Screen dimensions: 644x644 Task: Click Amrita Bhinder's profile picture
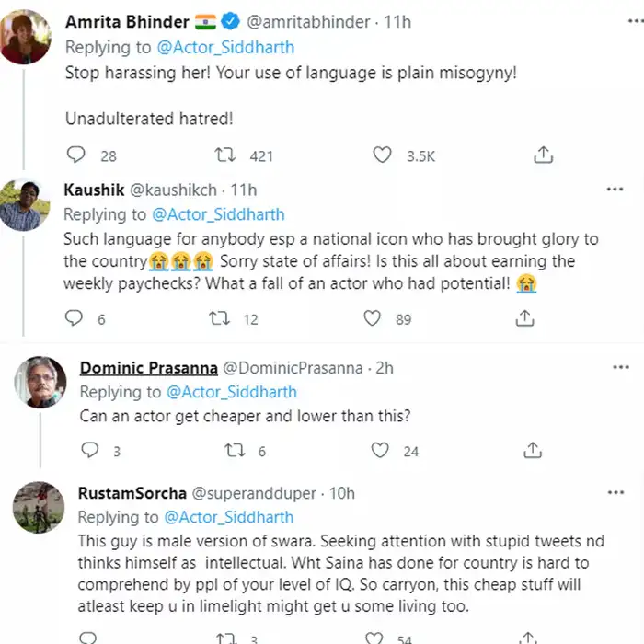[x=26, y=37]
